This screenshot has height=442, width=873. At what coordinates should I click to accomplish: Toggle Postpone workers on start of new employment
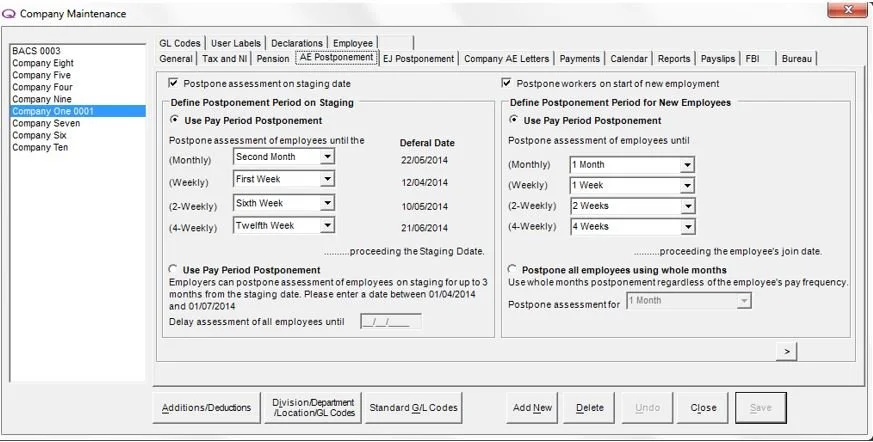(x=506, y=83)
